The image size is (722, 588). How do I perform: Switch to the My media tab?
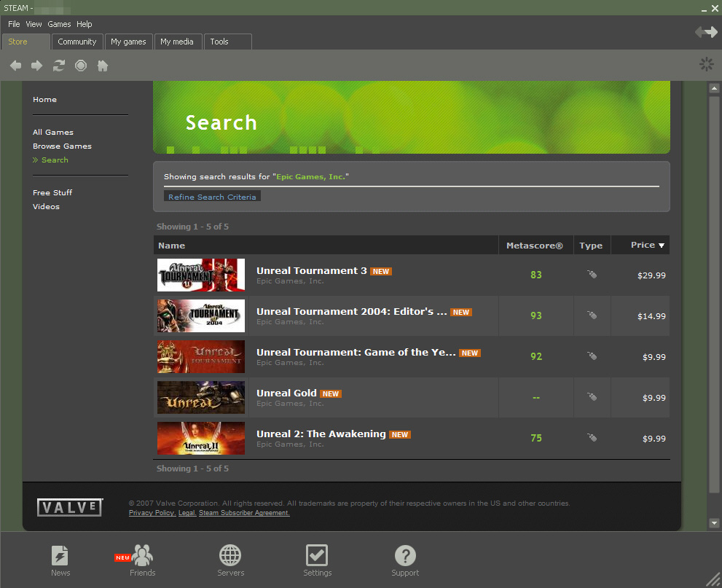pyautogui.click(x=177, y=42)
